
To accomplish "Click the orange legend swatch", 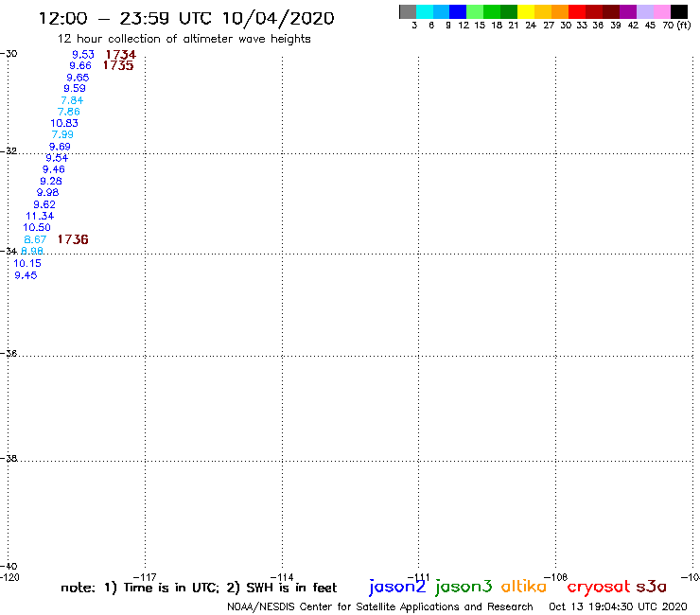I will [559, 11].
